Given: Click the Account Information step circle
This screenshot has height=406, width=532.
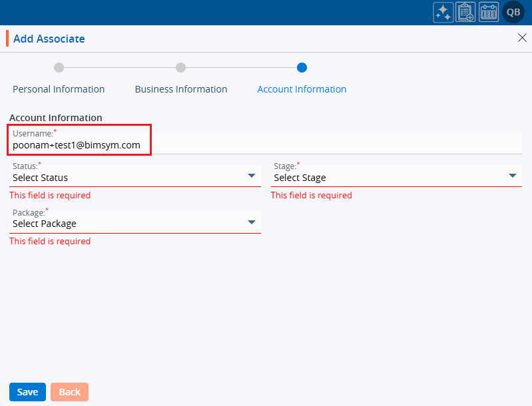Looking at the screenshot, I should click(x=302, y=67).
